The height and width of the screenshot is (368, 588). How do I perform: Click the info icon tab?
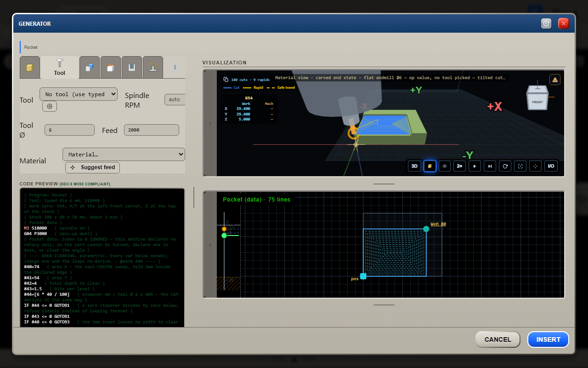point(175,68)
